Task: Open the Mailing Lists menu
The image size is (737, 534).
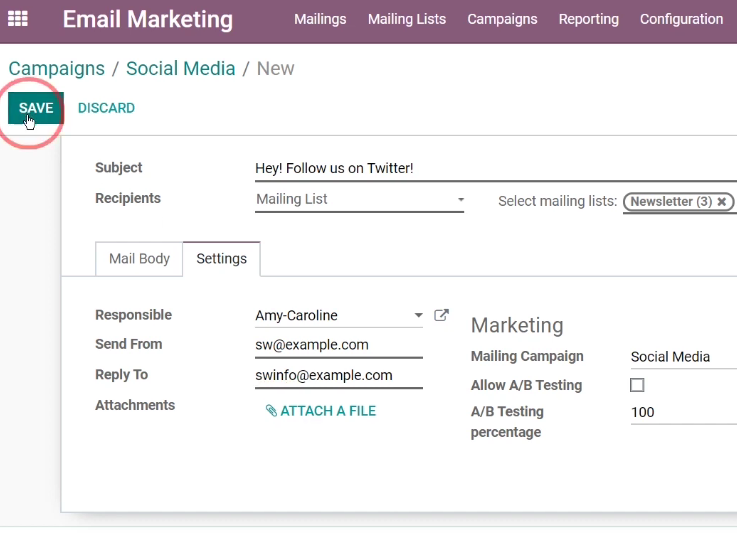Action: (x=407, y=19)
